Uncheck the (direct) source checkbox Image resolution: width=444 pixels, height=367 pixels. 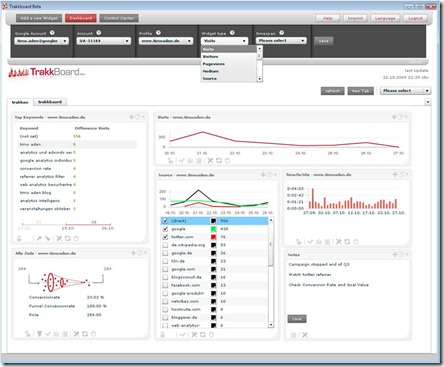[x=165, y=221]
